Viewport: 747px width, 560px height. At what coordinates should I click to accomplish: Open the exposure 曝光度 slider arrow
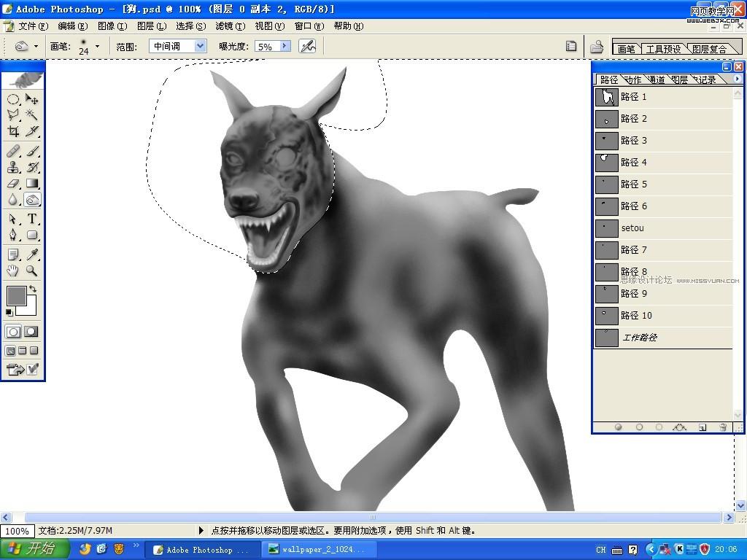coord(285,46)
